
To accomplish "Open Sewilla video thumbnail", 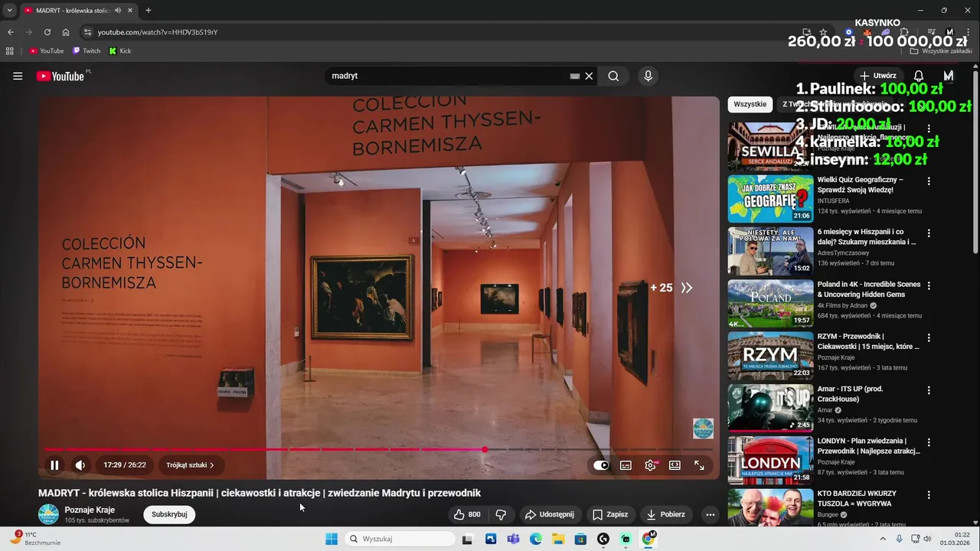I will (x=770, y=146).
